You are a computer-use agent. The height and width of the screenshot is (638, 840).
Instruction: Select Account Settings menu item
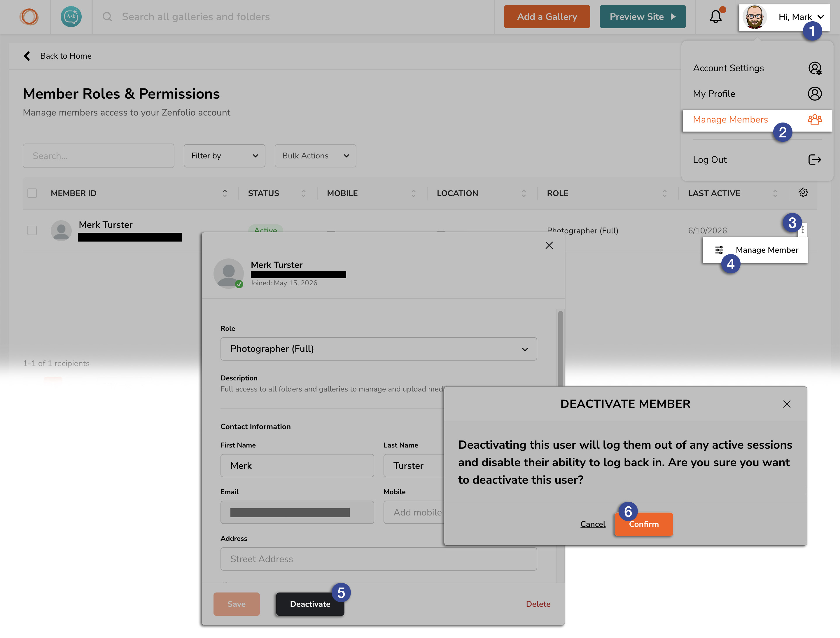[x=757, y=68]
